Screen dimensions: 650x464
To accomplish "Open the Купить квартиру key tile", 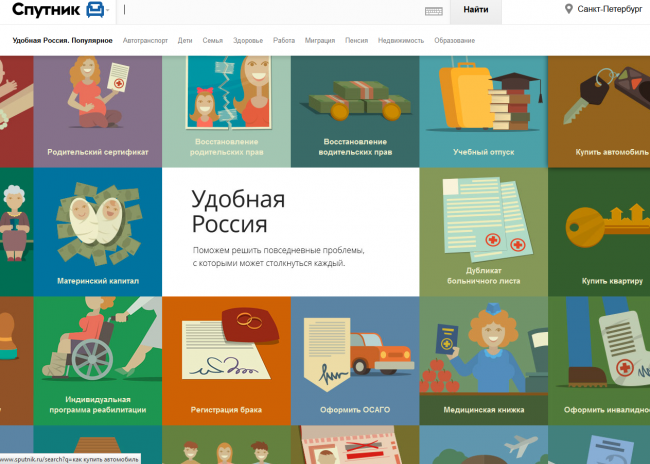I will coord(599,232).
